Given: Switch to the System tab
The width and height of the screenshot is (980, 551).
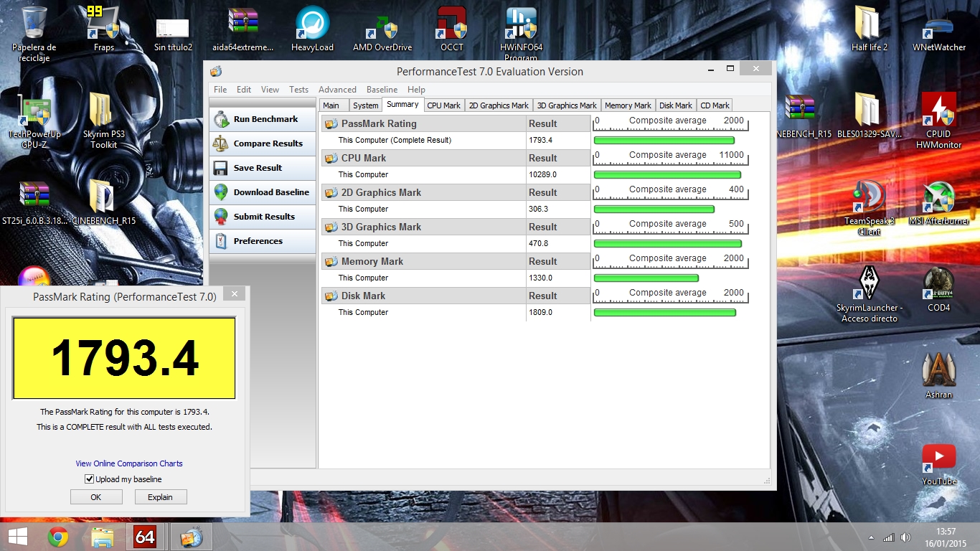Looking at the screenshot, I should coord(365,105).
